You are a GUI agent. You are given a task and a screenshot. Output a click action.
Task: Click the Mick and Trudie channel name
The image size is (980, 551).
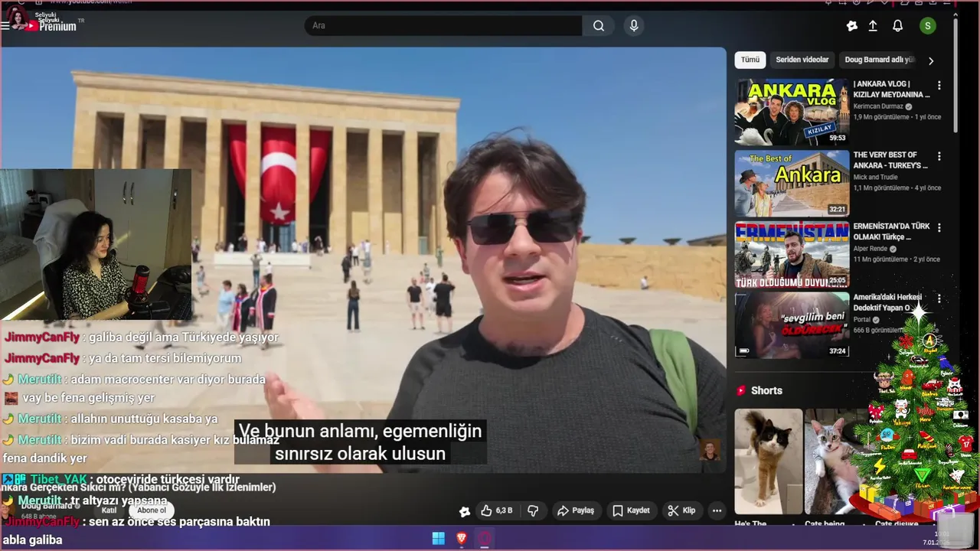click(877, 178)
